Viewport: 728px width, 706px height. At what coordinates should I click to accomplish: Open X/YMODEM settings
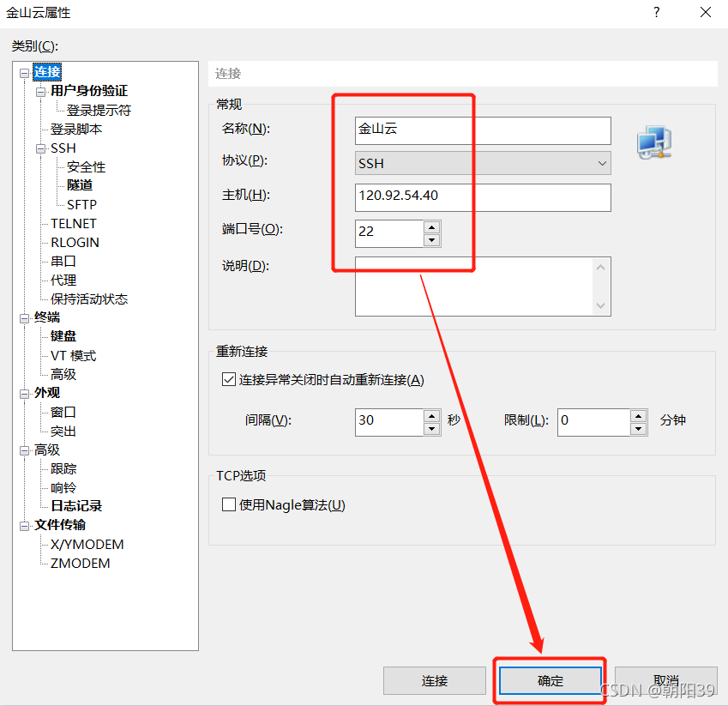pyautogui.click(x=87, y=544)
